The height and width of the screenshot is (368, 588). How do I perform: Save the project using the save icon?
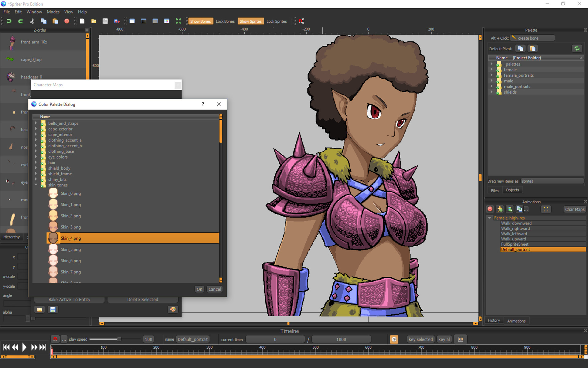pyautogui.click(x=105, y=21)
